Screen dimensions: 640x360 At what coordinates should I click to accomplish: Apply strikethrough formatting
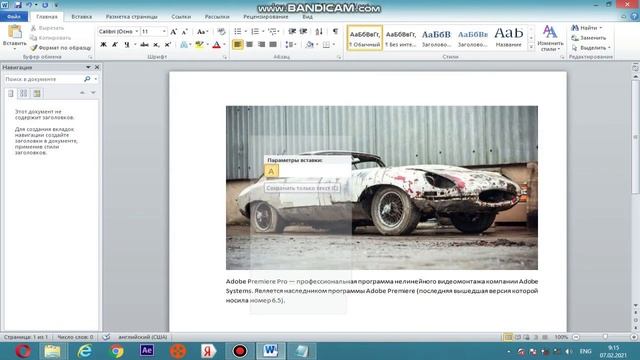coord(144,44)
